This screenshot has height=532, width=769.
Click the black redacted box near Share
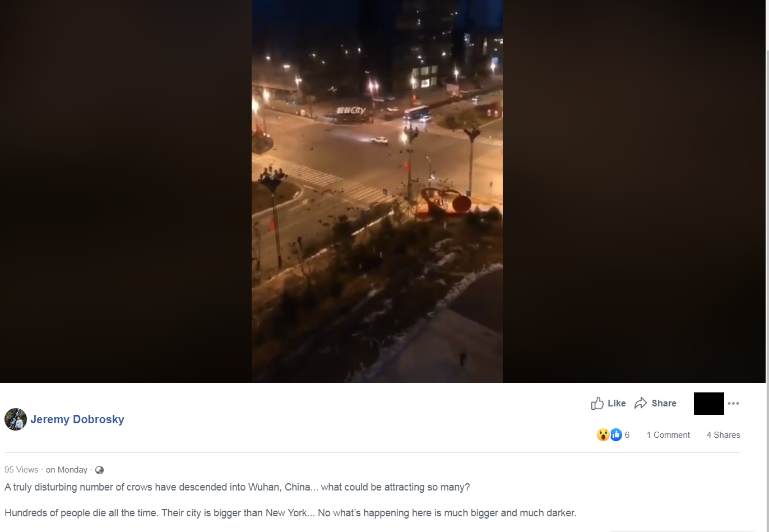tap(709, 404)
